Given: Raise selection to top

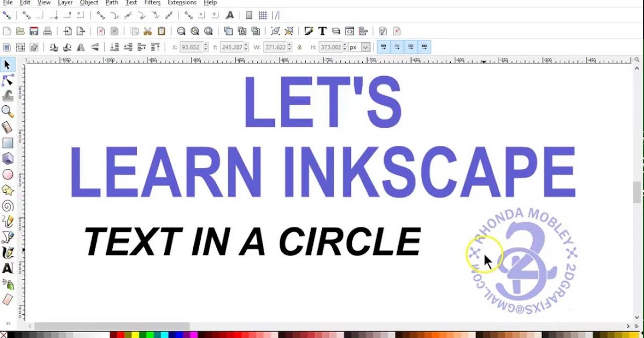Looking at the screenshot, I should tap(156, 47).
